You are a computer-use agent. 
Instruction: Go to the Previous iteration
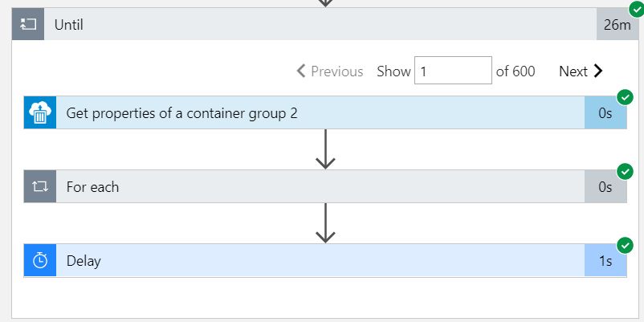(x=330, y=71)
